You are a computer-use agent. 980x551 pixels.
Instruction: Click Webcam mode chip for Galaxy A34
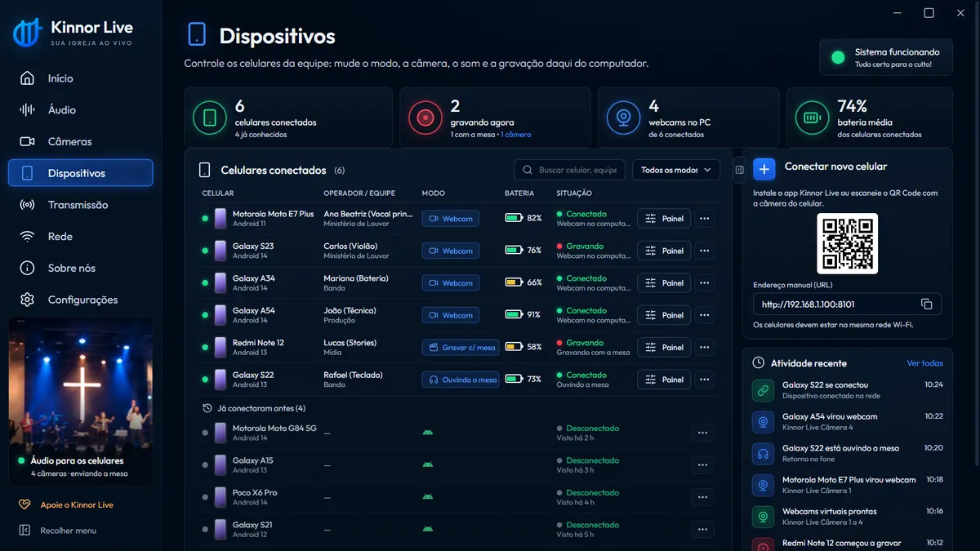tap(451, 283)
